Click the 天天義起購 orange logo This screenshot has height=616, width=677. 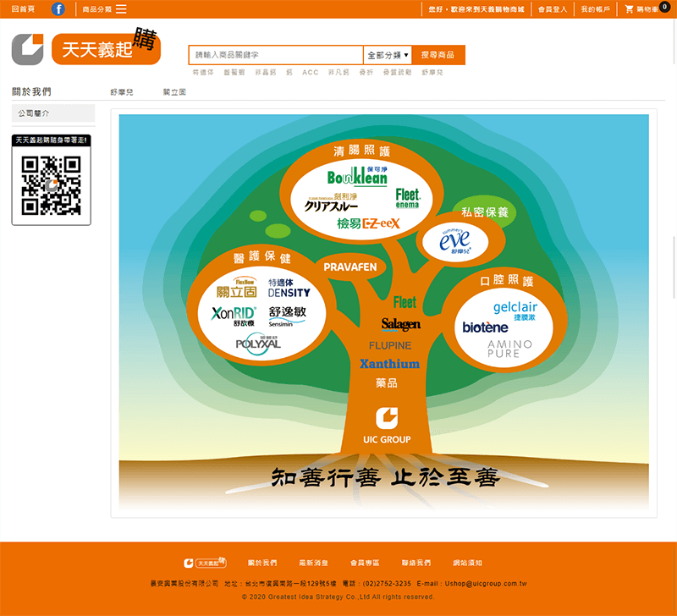point(107,47)
